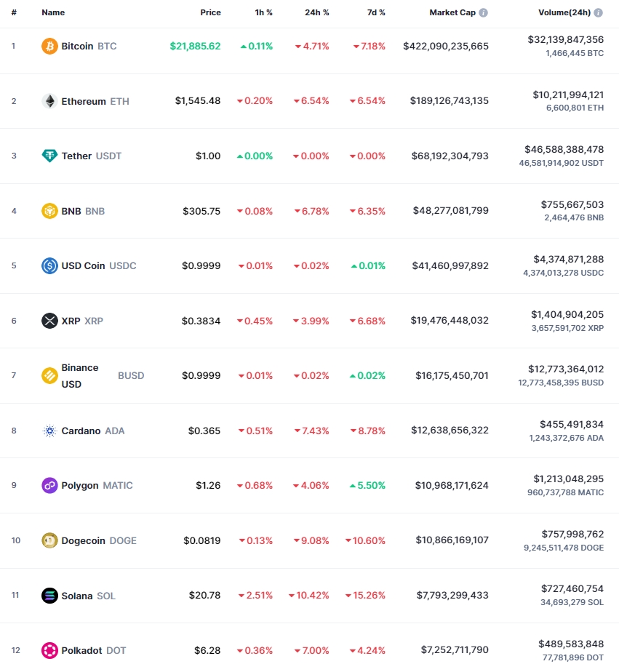
Task: Click the Polygon purple logo icon
Action: coord(49,485)
